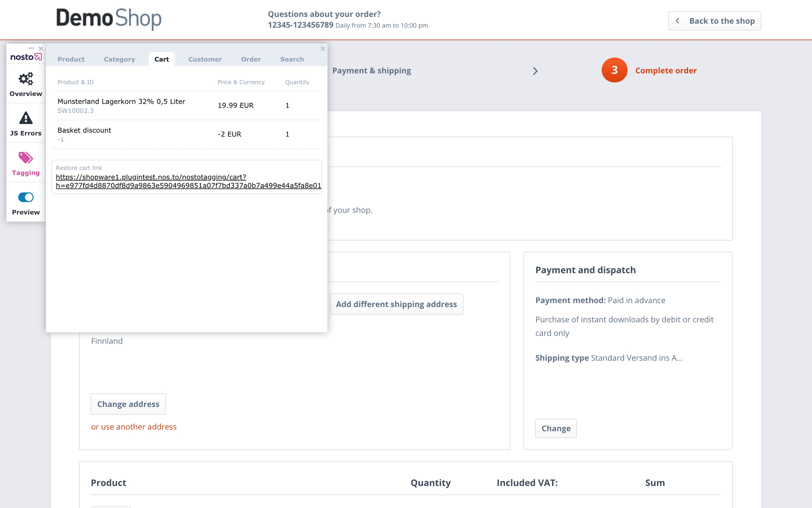Close the tagging details popup

click(x=322, y=49)
